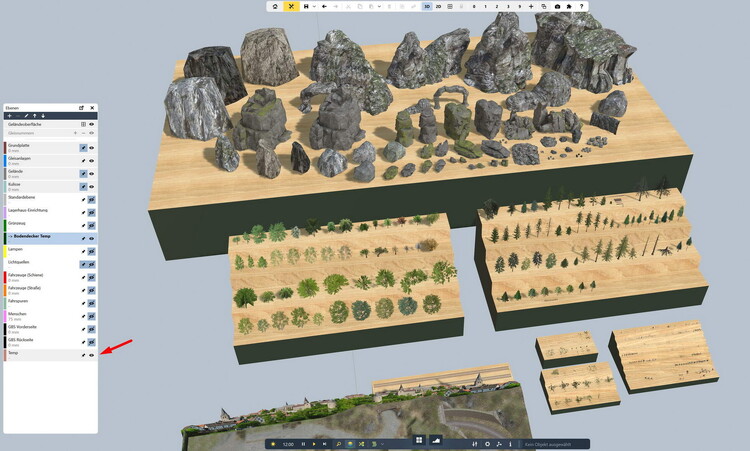Open the Geländeoberfläche layer options
750x451 pixels.
(83, 124)
